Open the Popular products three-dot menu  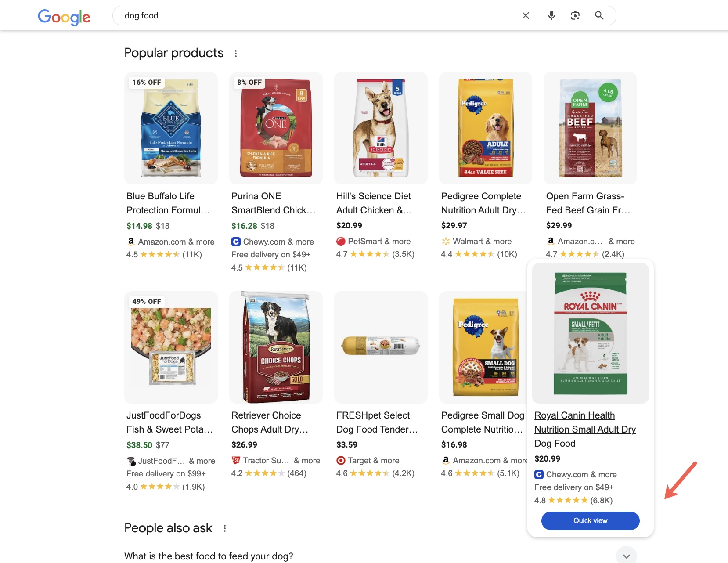(x=236, y=53)
